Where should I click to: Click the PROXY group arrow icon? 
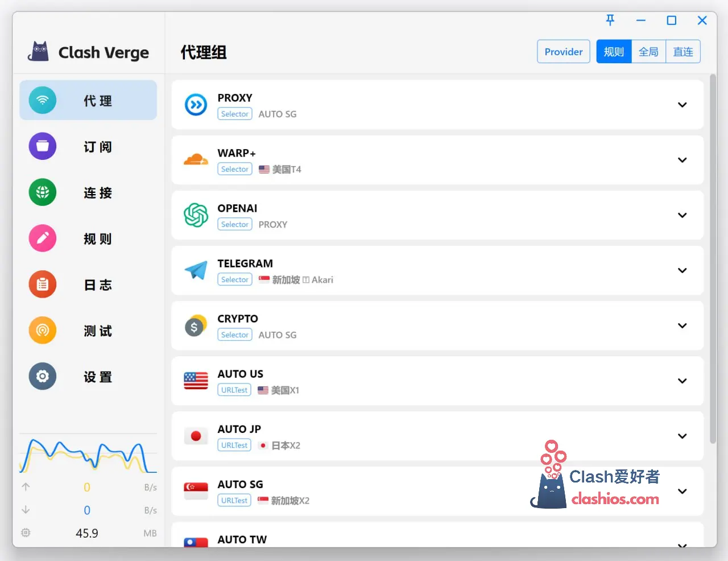pyautogui.click(x=196, y=105)
